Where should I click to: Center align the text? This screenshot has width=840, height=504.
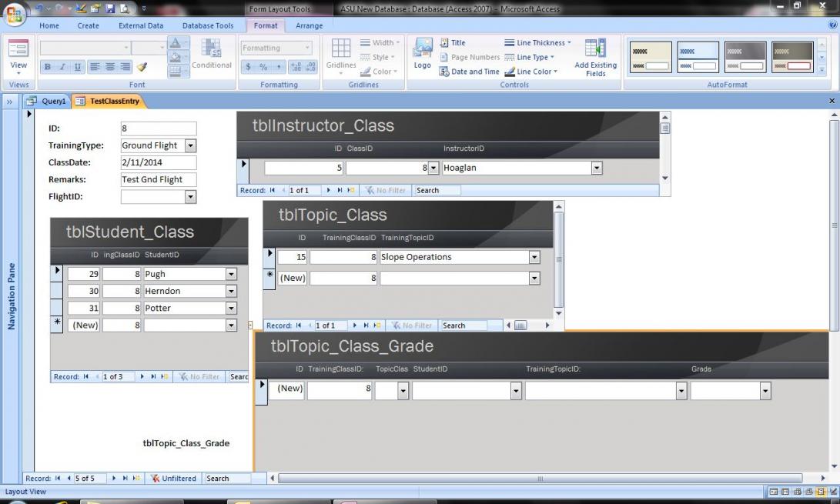click(x=110, y=67)
